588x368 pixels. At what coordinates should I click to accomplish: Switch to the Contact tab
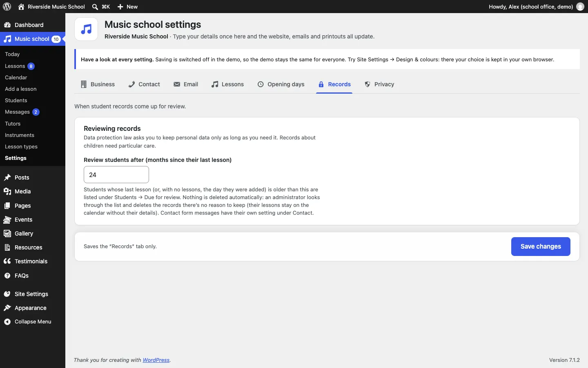click(144, 84)
